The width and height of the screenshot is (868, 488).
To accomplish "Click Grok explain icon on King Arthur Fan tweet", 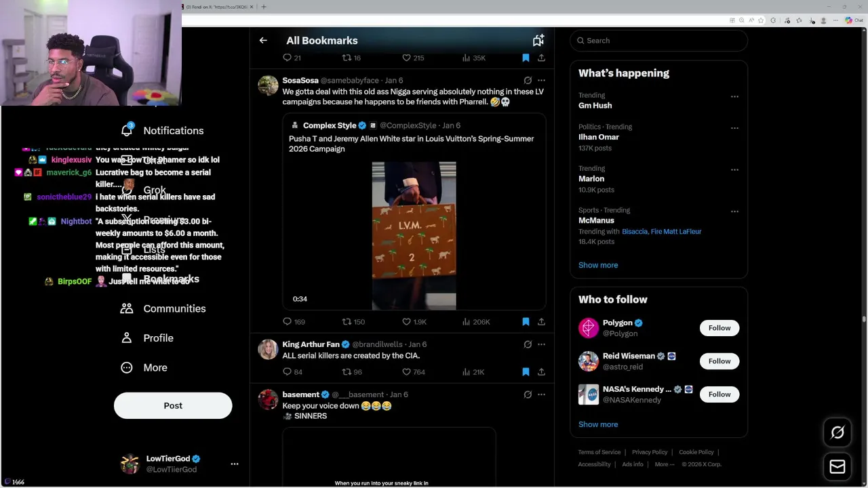I will [528, 344].
